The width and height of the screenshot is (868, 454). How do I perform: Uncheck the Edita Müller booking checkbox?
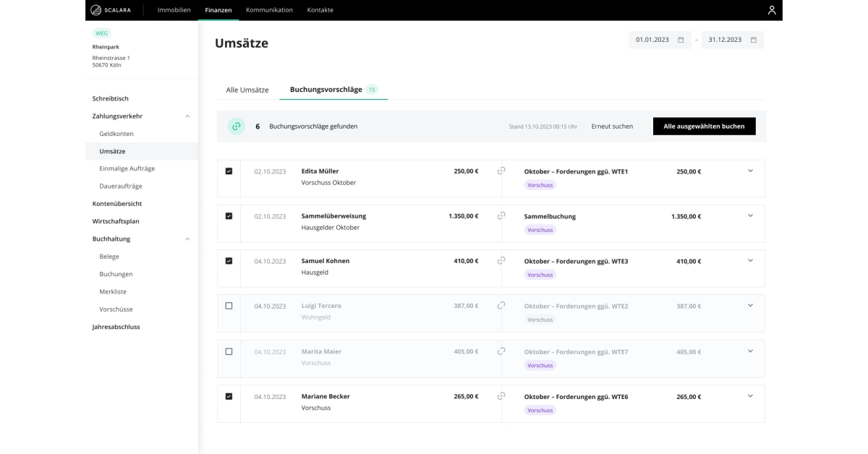coord(229,171)
